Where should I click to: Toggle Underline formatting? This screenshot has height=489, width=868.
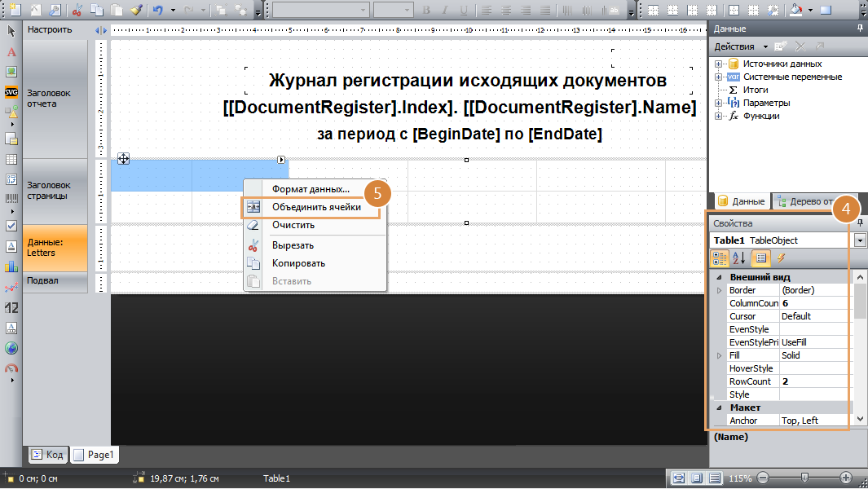pyautogui.click(x=463, y=10)
